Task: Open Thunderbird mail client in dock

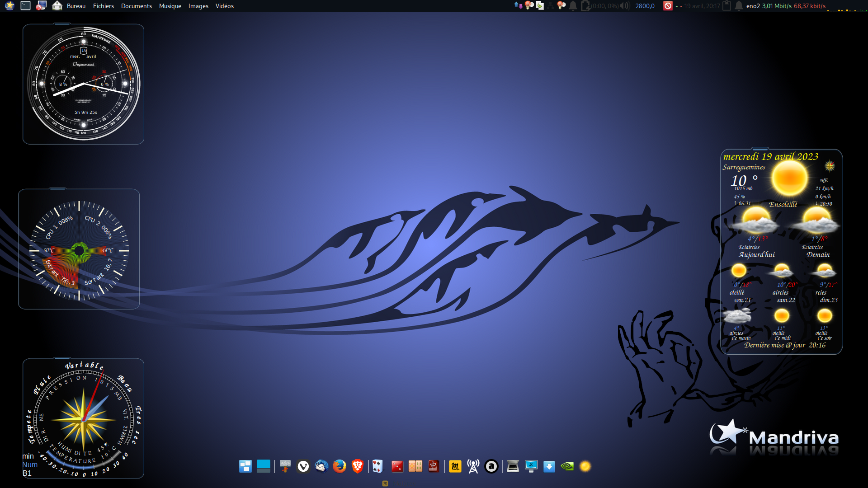Action: 321,466
